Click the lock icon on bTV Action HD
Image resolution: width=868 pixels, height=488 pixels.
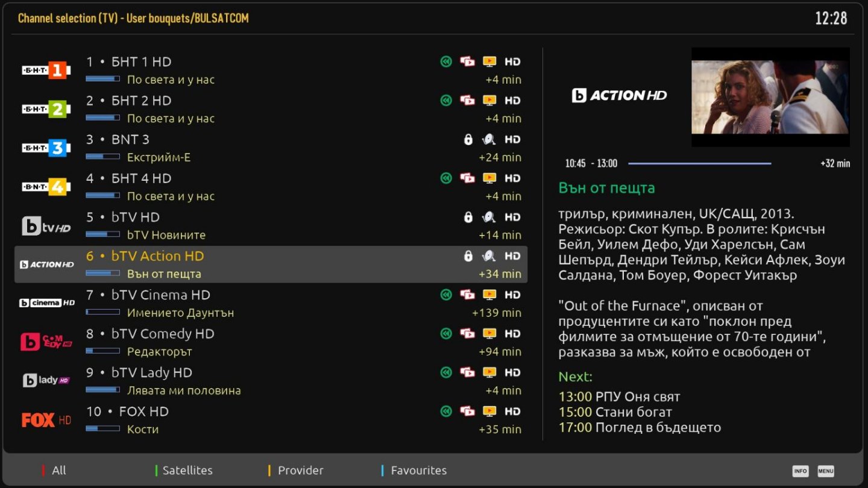point(468,256)
